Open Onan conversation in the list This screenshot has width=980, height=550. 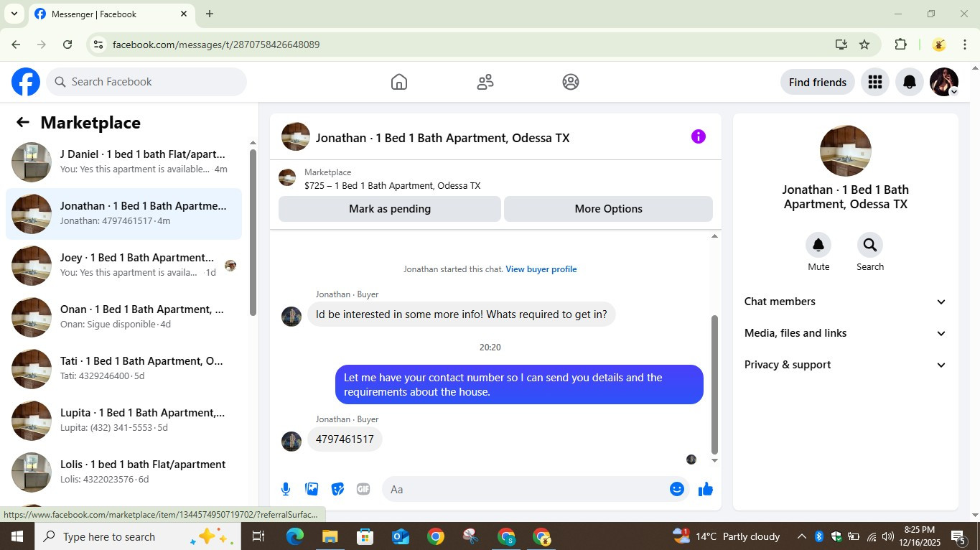point(123,317)
